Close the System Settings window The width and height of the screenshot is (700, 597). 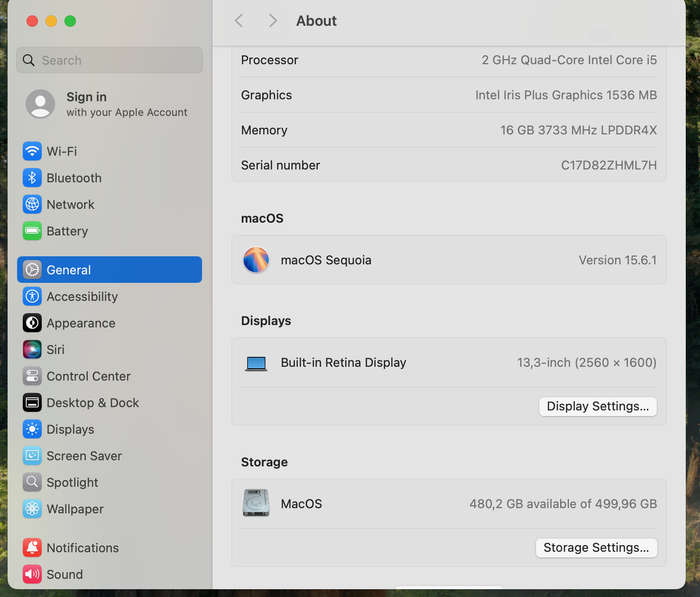pyautogui.click(x=32, y=21)
